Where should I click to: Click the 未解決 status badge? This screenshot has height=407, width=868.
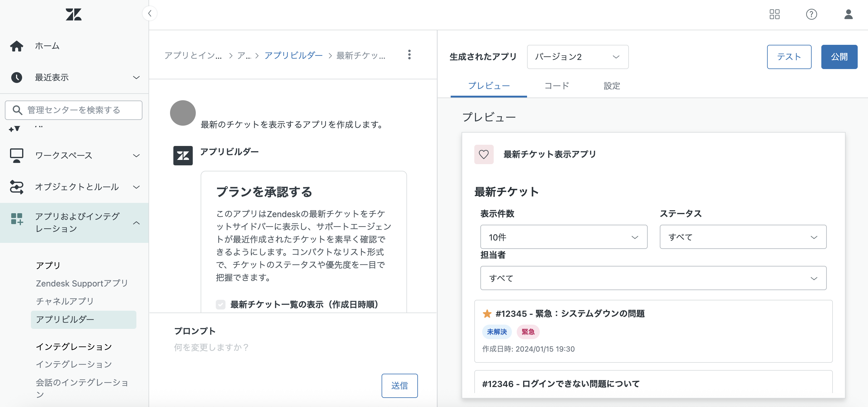click(x=497, y=332)
